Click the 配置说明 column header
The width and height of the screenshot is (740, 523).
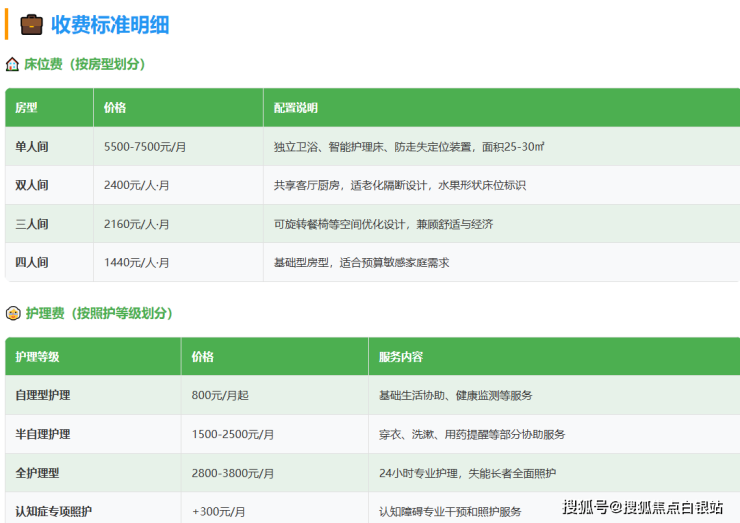click(x=296, y=107)
